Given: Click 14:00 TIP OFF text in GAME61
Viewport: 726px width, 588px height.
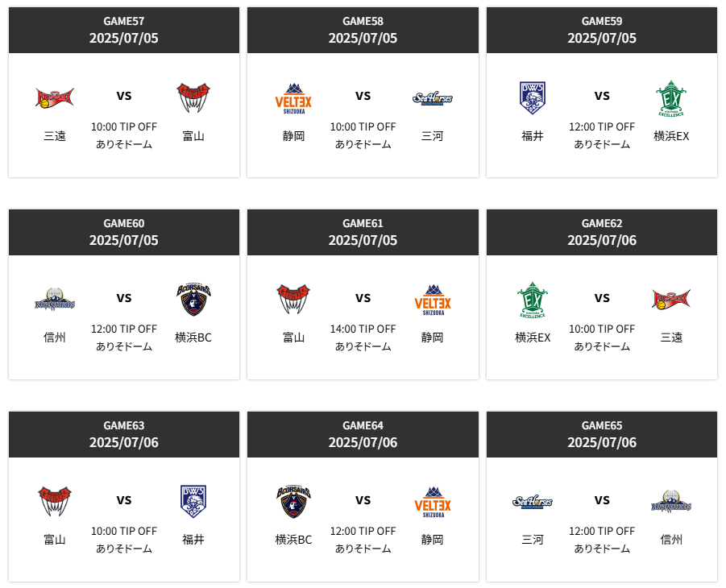Looking at the screenshot, I should click(x=363, y=329).
